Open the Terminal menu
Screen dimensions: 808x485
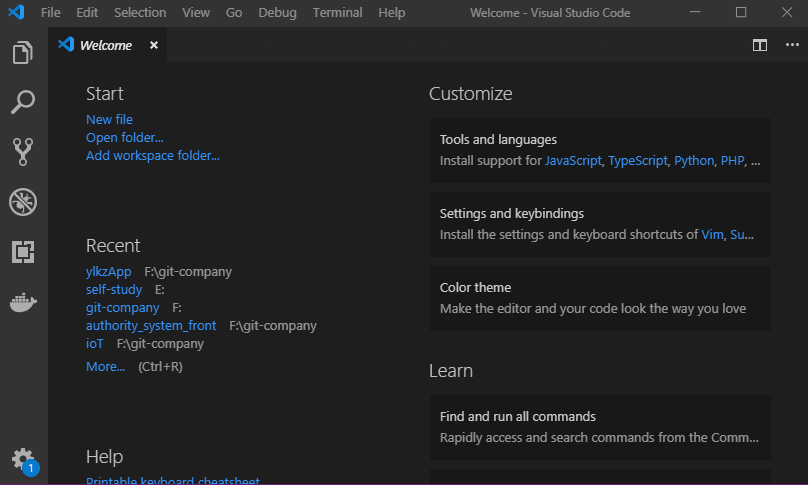pyautogui.click(x=338, y=12)
